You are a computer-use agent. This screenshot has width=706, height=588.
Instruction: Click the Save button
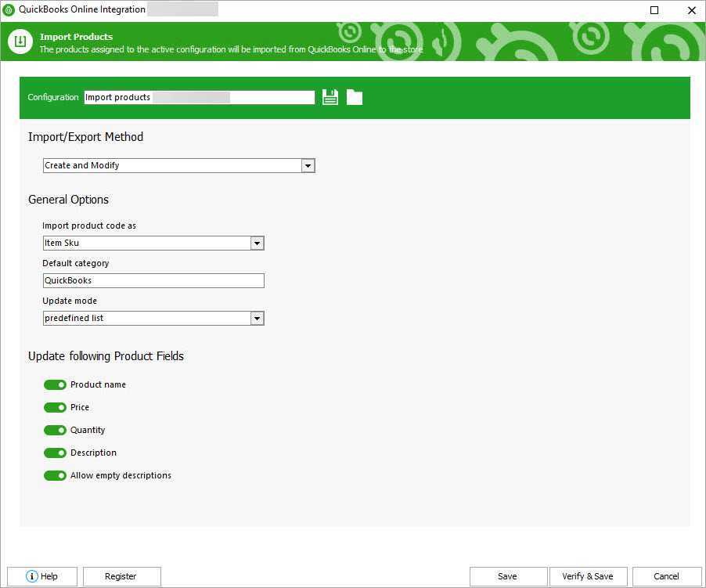click(x=507, y=576)
